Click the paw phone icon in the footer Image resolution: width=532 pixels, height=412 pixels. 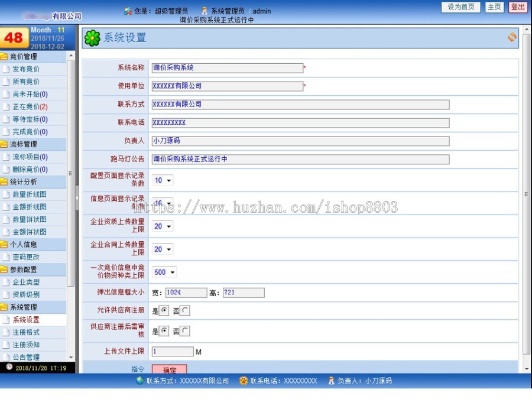(x=244, y=381)
